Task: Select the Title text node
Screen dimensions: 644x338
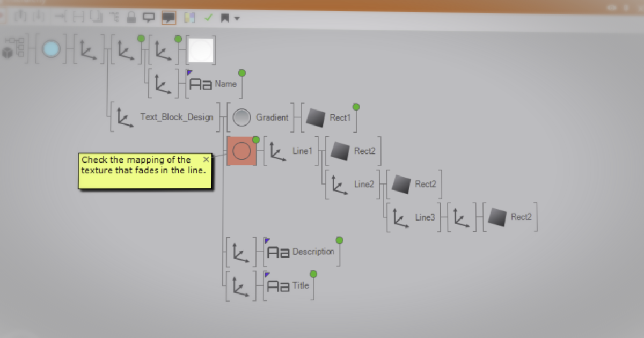Action: pos(278,286)
